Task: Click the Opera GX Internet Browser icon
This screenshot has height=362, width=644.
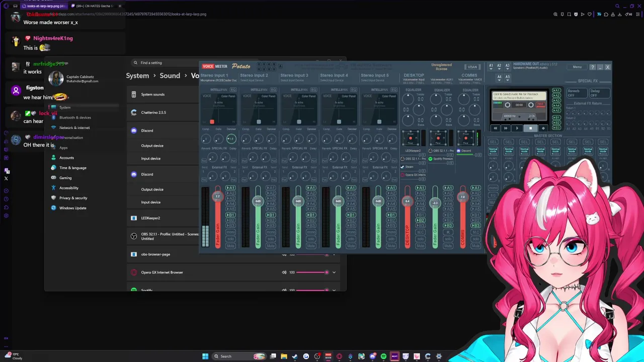Action: [134, 273]
